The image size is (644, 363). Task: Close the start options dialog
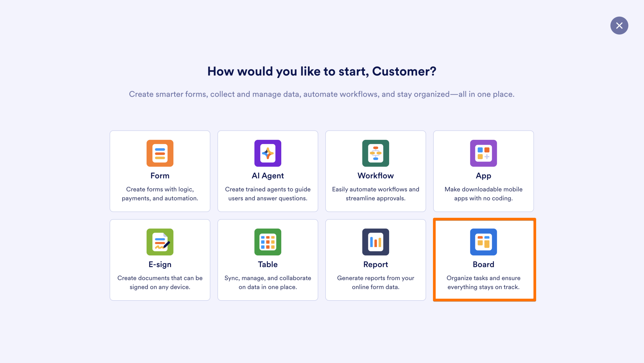(619, 25)
